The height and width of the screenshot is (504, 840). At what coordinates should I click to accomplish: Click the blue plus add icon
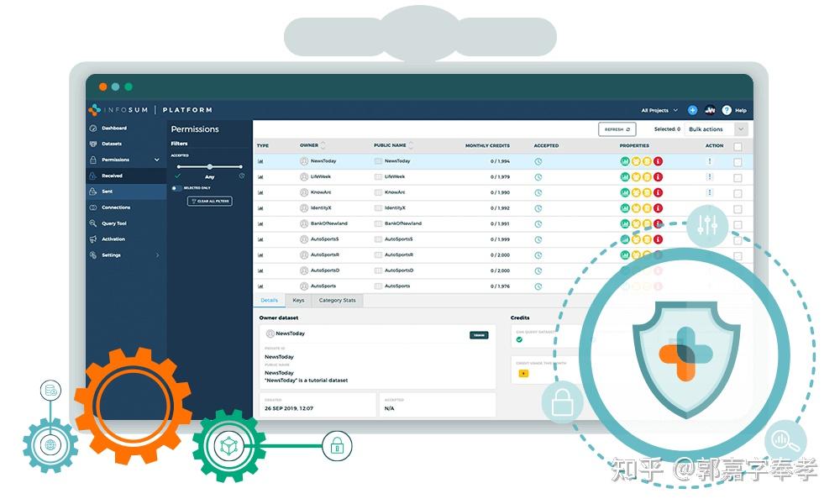[x=692, y=110]
